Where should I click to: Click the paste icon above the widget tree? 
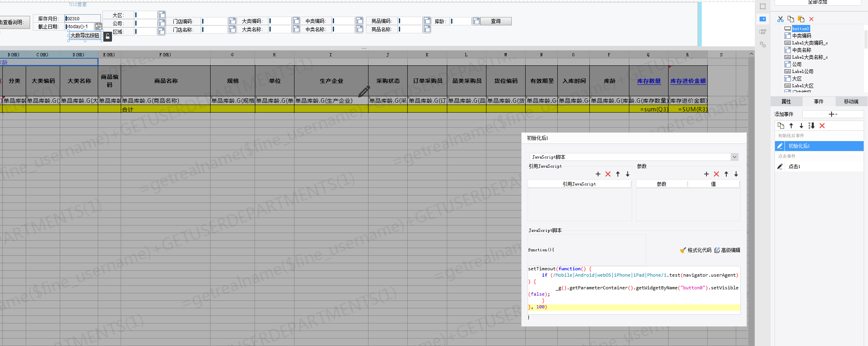[x=801, y=19]
